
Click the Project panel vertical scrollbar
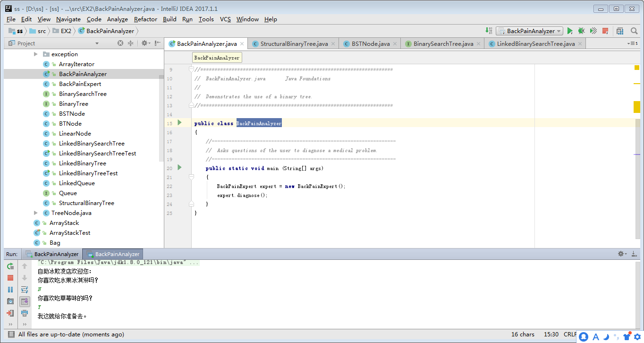pyautogui.click(x=161, y=118)
